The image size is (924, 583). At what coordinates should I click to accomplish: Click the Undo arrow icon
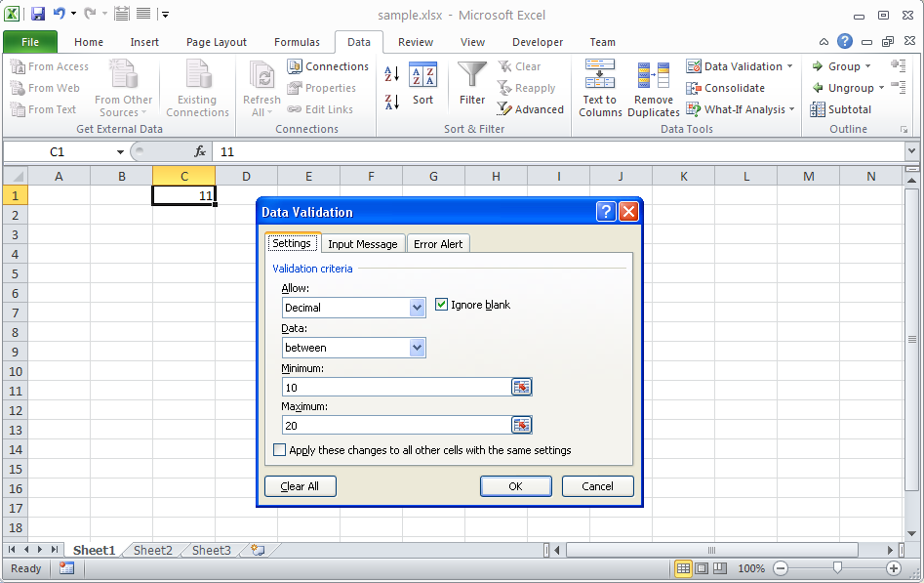coord(59,14)
